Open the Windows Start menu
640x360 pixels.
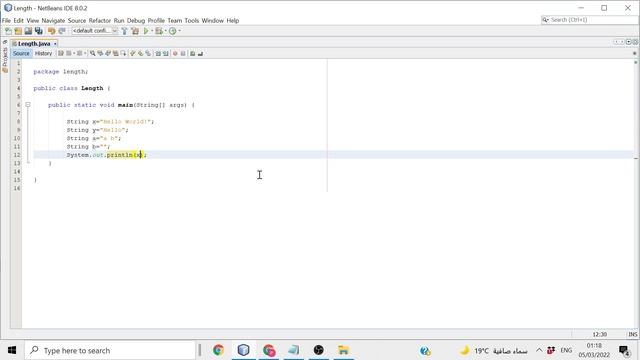coord(12,350)
